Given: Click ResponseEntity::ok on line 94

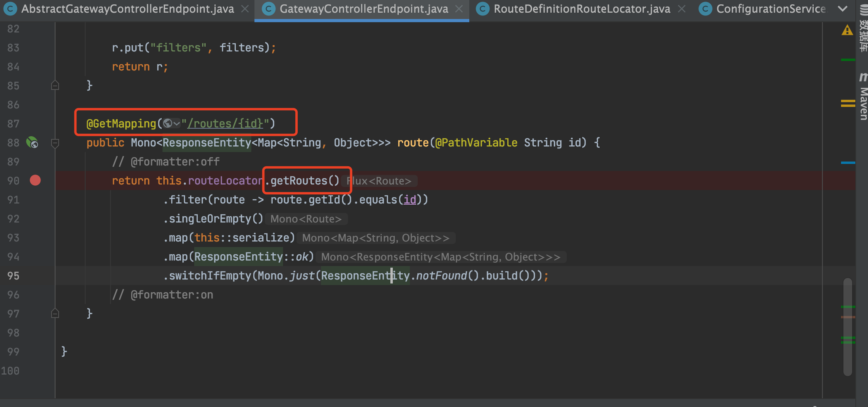Looking at the screenshot, I should (x=251, y=257).
